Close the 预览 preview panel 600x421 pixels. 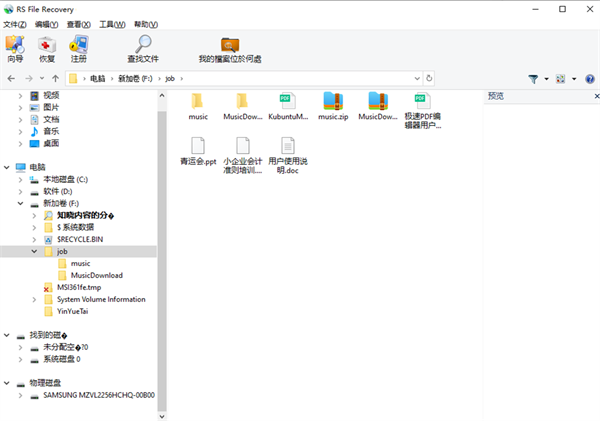coord(596,96)
